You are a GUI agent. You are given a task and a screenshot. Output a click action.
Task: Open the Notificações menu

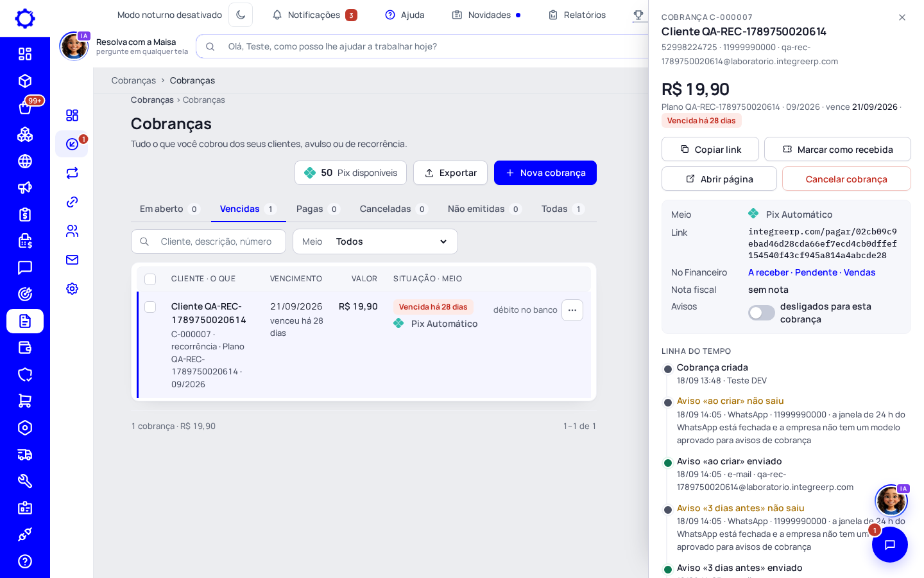click(314, 15)
